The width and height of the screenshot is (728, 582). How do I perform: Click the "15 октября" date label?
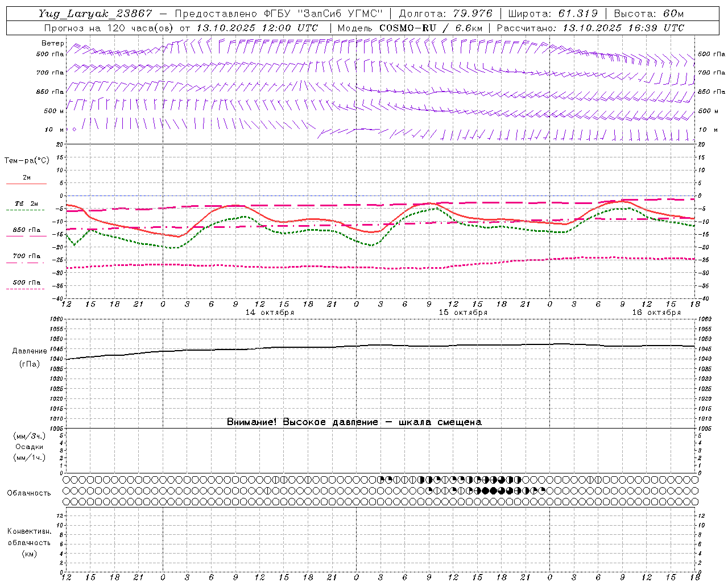pos(463,313)
